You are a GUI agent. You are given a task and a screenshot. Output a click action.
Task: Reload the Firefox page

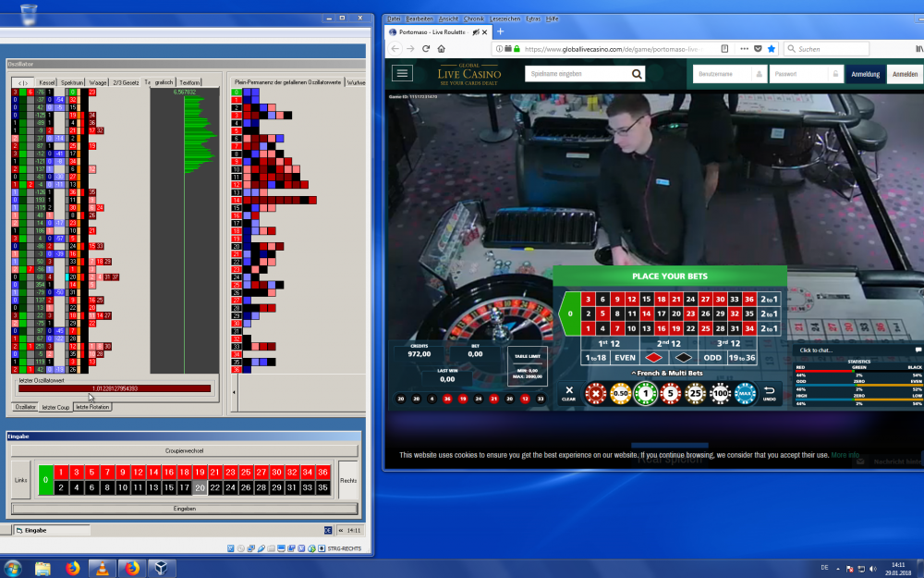tap(426, 49)
